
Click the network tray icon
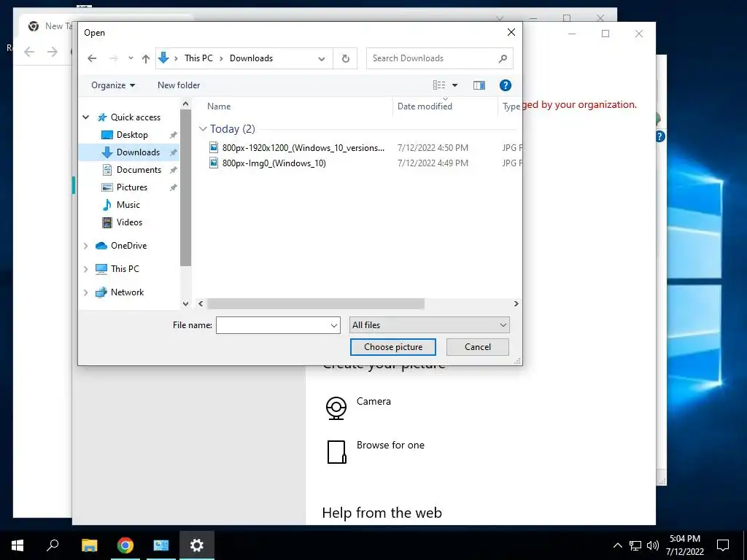tap(635, 545)
